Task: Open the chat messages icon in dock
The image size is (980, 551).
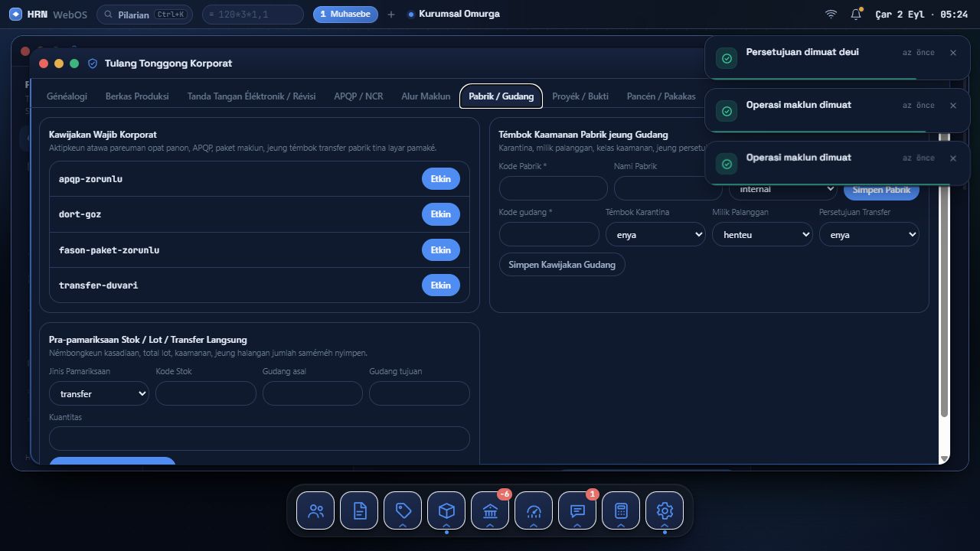Action: (577, 510)
